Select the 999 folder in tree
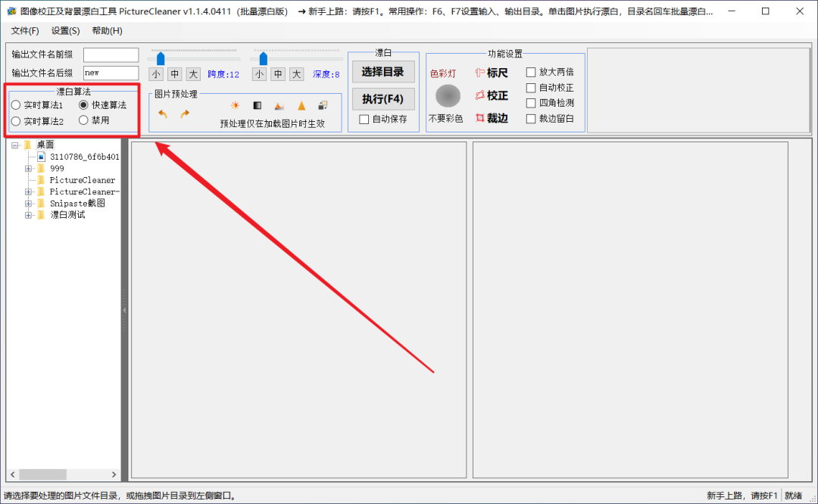 click(x=57, y=169)
